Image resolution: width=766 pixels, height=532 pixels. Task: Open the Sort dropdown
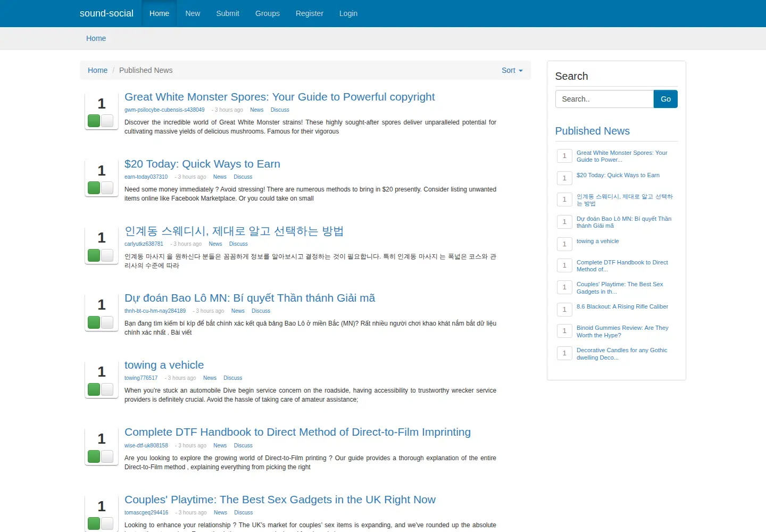click(512, 70)
